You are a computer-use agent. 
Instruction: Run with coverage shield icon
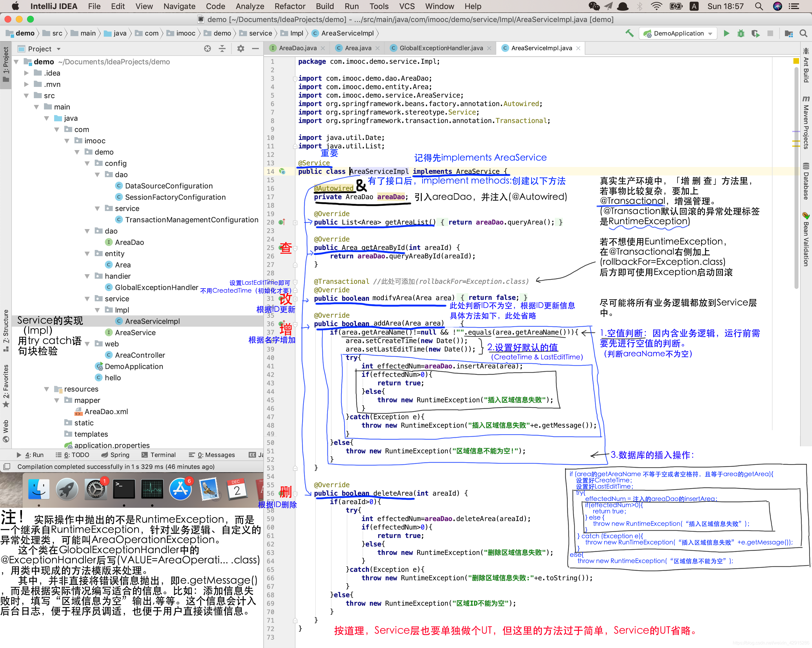point(755,33)
